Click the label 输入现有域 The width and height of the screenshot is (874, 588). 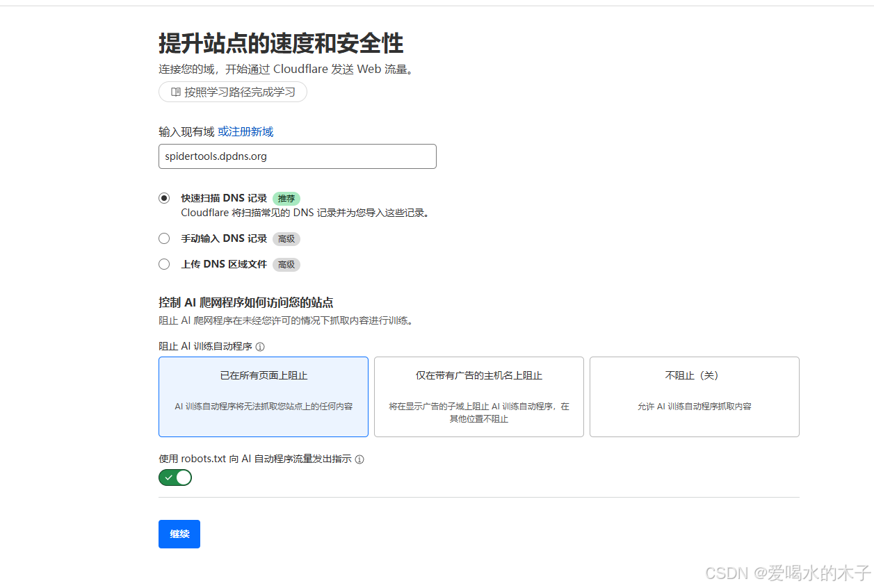[186, 131]
